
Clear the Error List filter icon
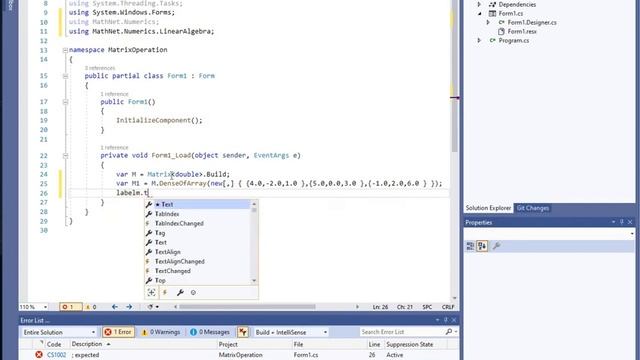coord(243,332)
